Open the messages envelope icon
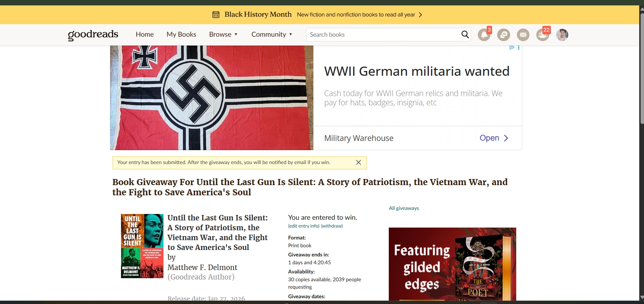 click(x=523, y=35)
